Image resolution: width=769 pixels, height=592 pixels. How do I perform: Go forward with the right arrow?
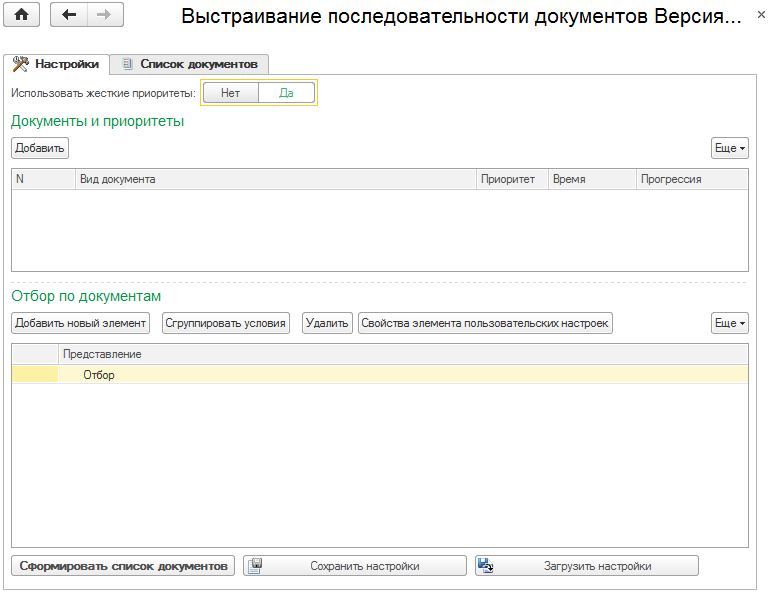pos(104,15)
